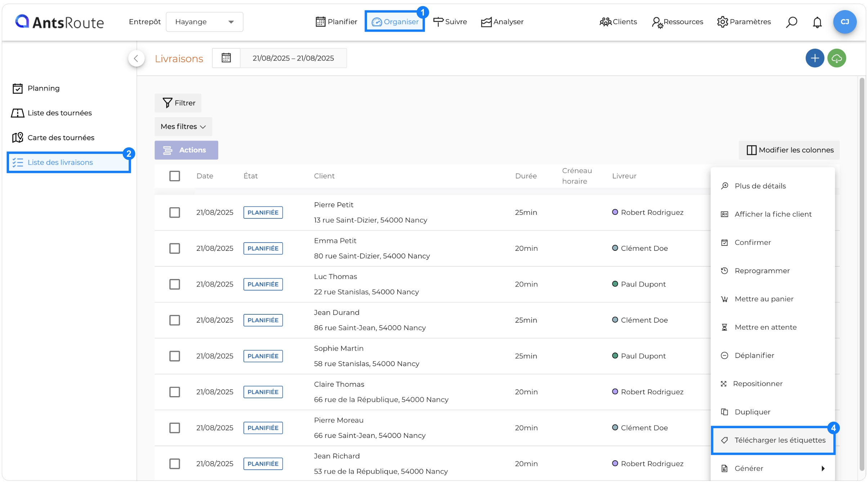The width and height of the screenshot is (868, 483).
Task: Open the Planifier top menu
Action: click(x=336, y=22)
